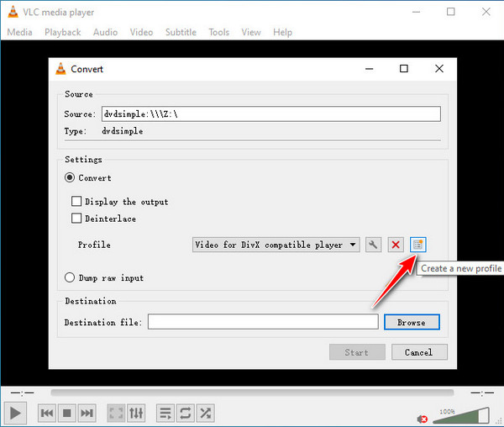Skip to next media item

point(87,413)
